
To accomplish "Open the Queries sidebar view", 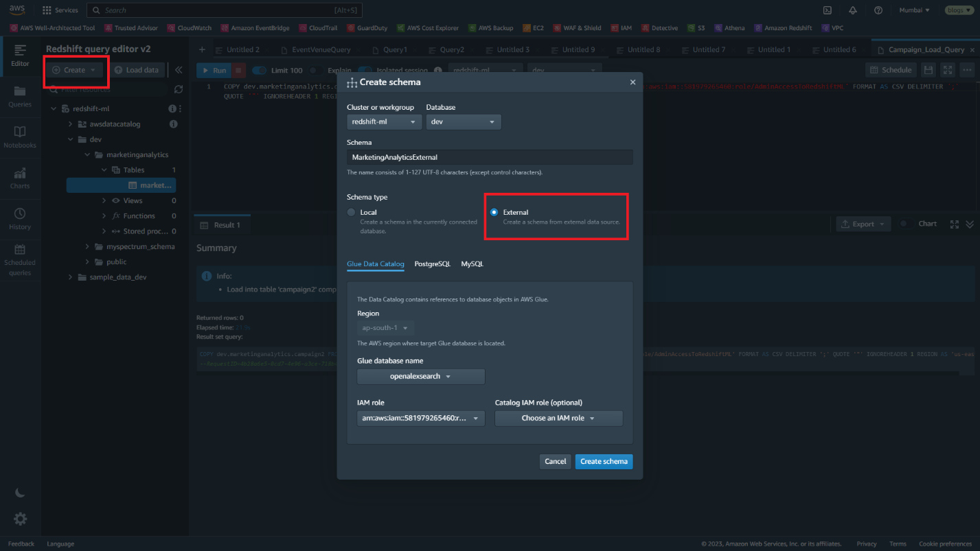I will (20, 97).
